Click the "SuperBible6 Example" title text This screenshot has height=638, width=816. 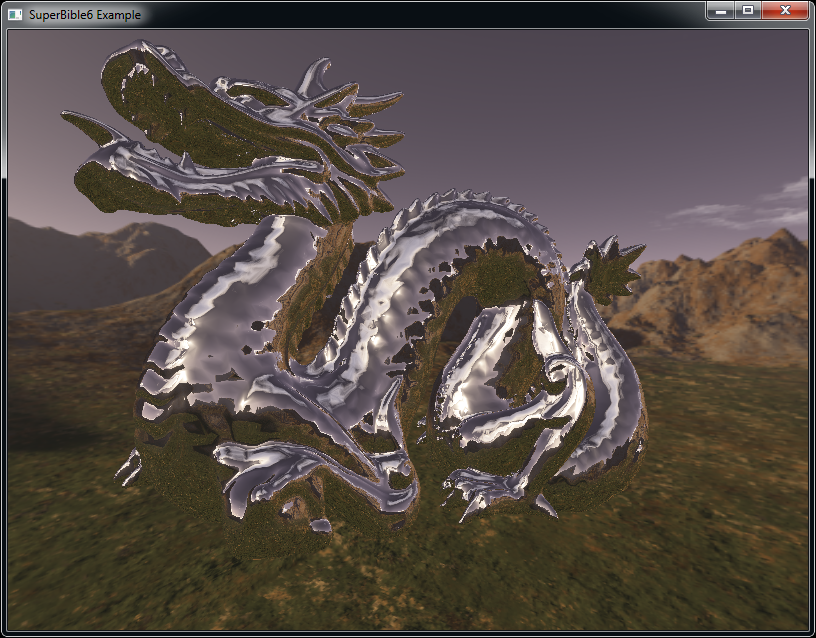[x=85, y=15]
